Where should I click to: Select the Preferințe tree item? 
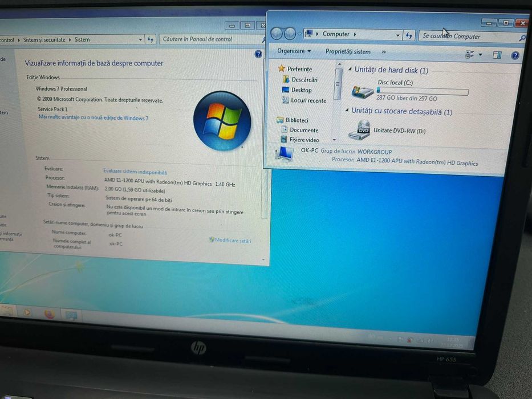click(x=299, y=69)
